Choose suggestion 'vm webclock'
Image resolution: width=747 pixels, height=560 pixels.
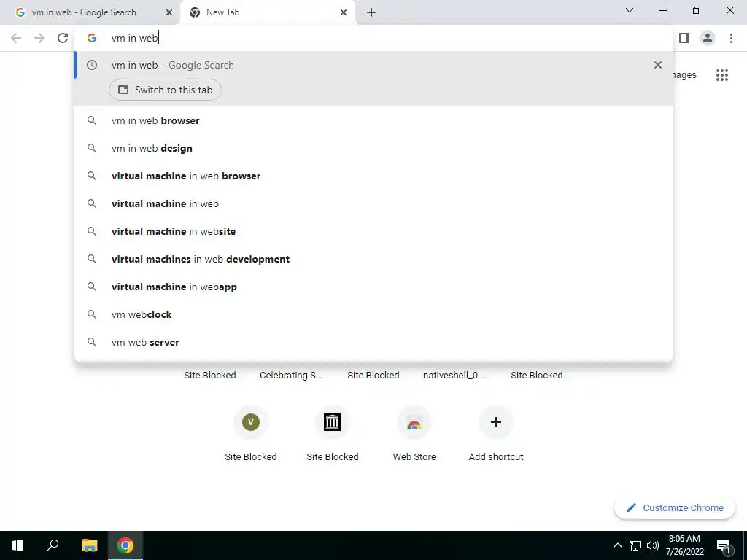click(373, 314)
